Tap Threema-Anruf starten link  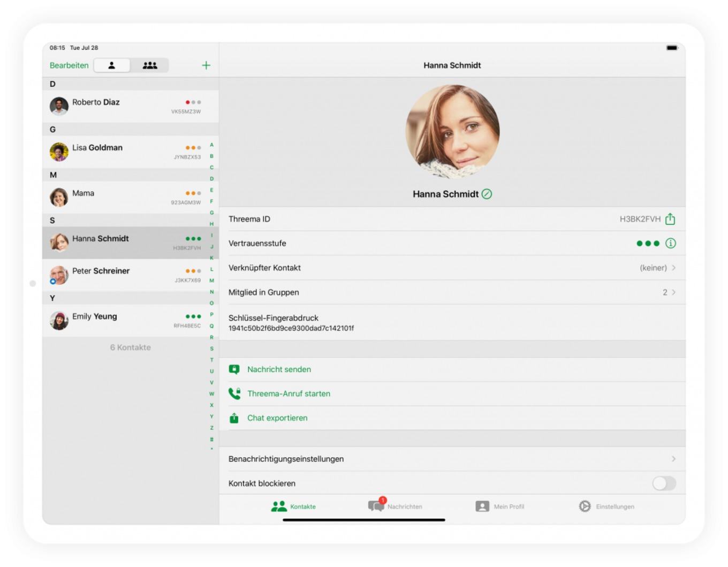(289, 394)
